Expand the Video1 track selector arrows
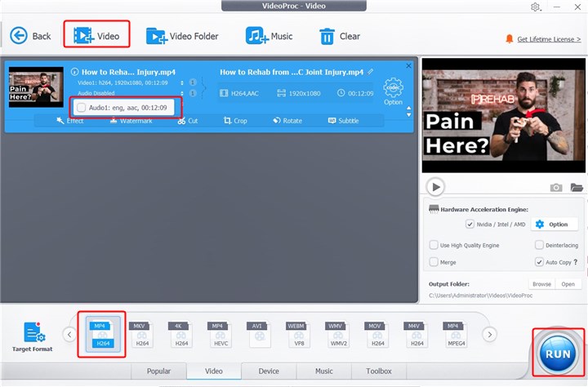Viewport: 588px width, 387px height. point(182,82)
